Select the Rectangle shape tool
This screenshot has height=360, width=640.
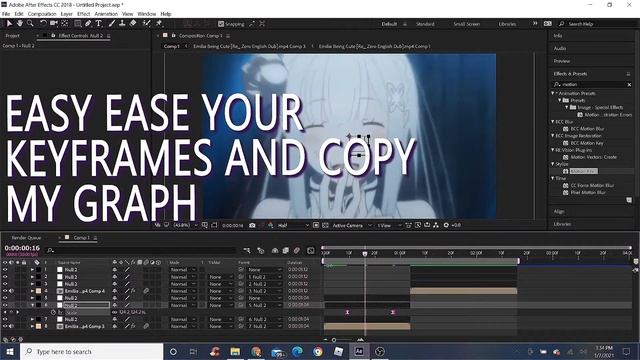coord(78,24)
